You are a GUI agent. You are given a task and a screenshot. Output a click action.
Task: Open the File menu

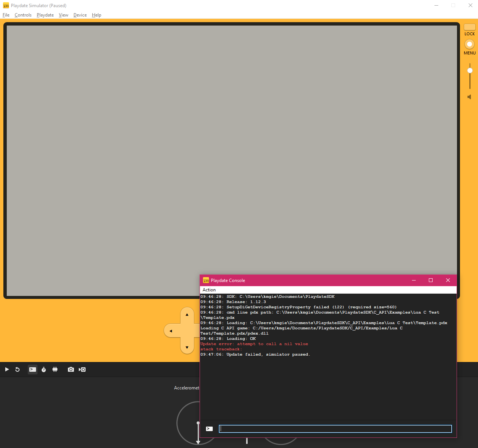6,15
